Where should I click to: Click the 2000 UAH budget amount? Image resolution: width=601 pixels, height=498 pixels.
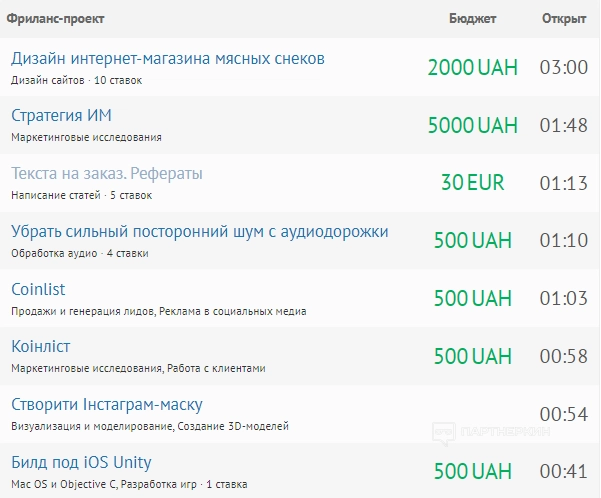pyautogui.click(x=472, y=68)
